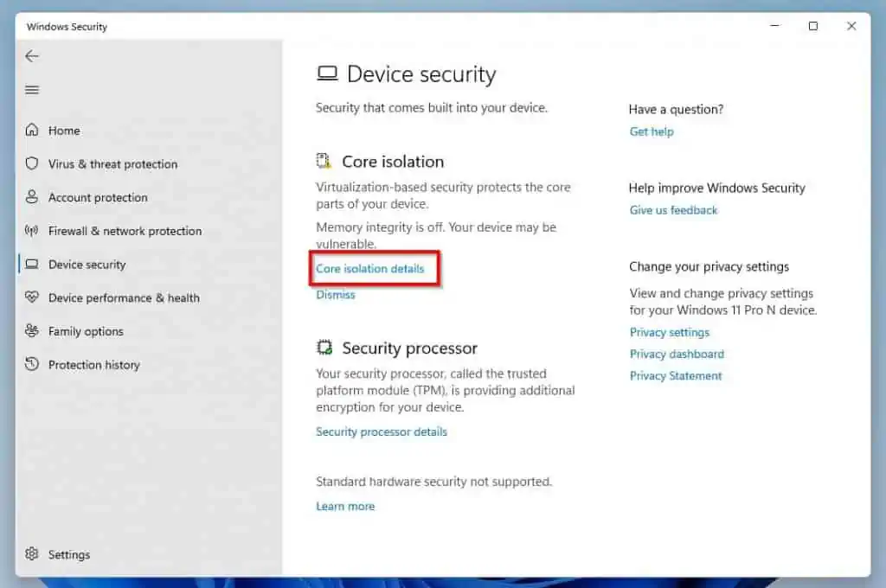Click the Device performance & health heart icon
This screenshot has height=588, width=886.
pos(32,297)
